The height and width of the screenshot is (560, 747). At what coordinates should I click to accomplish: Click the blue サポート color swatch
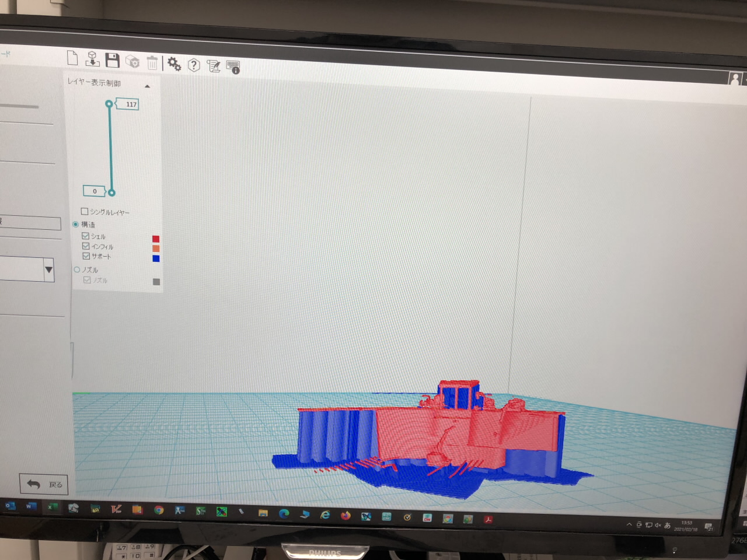(156, 258)
